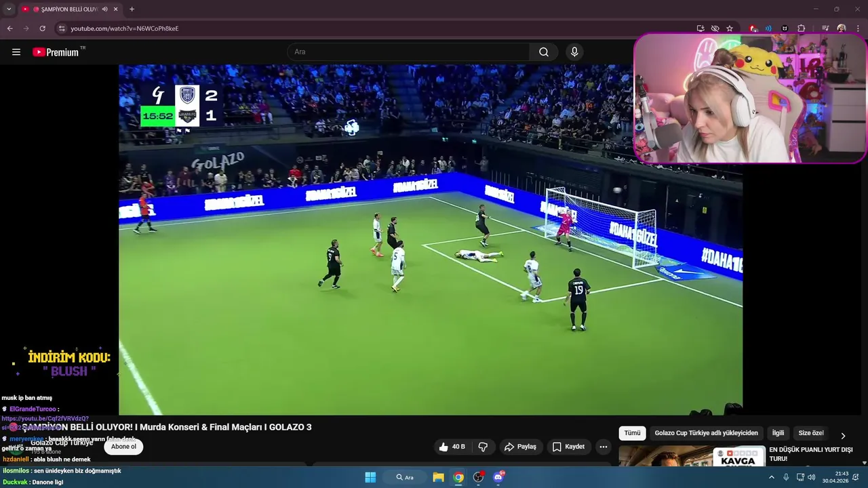The width and height of the screenshot is (868, 488).
Task: Open media control icon in browser toolbar
Action: (825, 28)
